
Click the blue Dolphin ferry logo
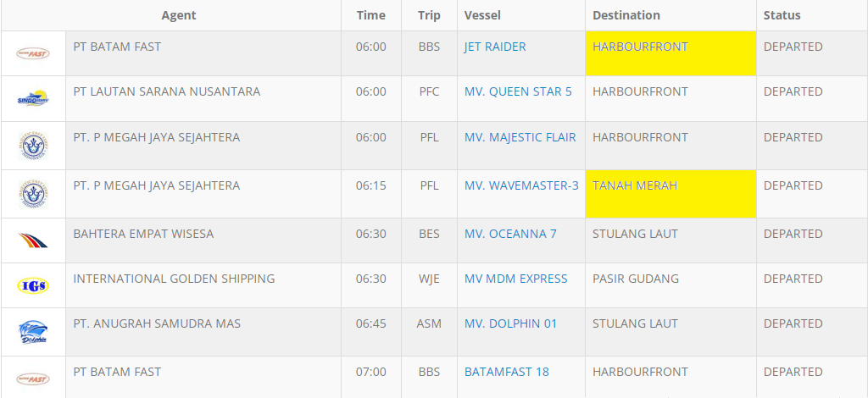pyautogui.click(x=33, y=331)
